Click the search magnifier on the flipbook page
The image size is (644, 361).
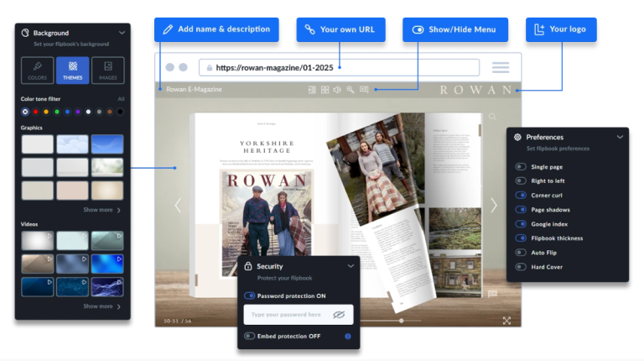point(492,118)
